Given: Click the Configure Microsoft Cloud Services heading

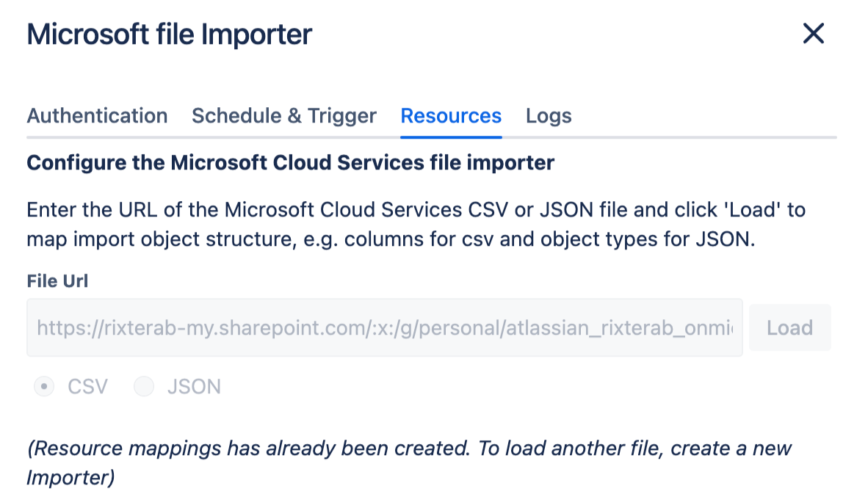Looking at the screenshot, I should 290,162.
